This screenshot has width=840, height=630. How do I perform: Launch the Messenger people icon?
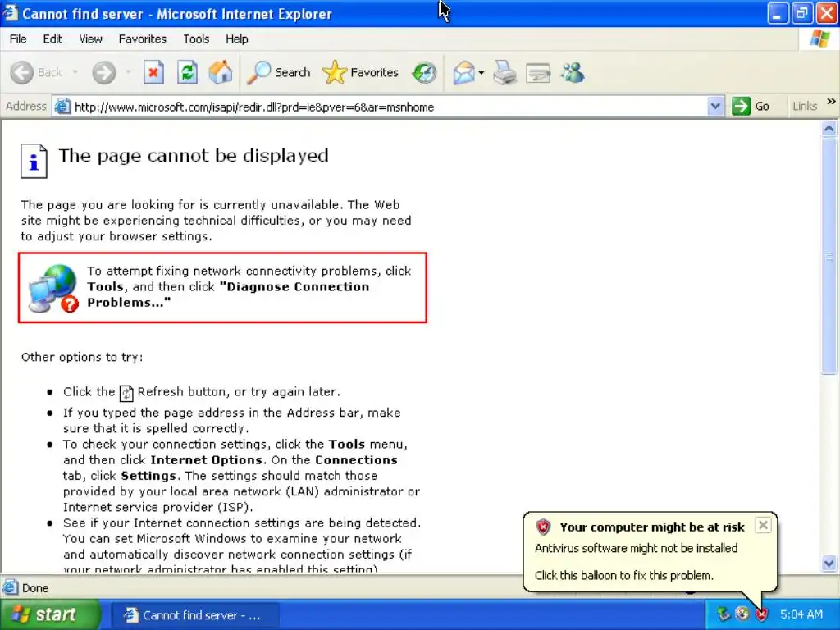click(x=573, y=72)
